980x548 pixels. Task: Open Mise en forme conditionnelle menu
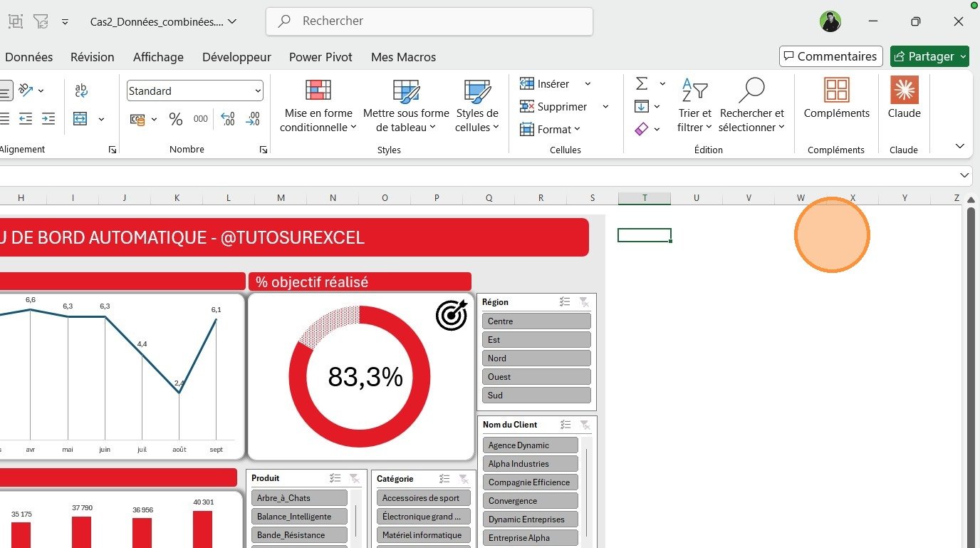tap(318, 106)
